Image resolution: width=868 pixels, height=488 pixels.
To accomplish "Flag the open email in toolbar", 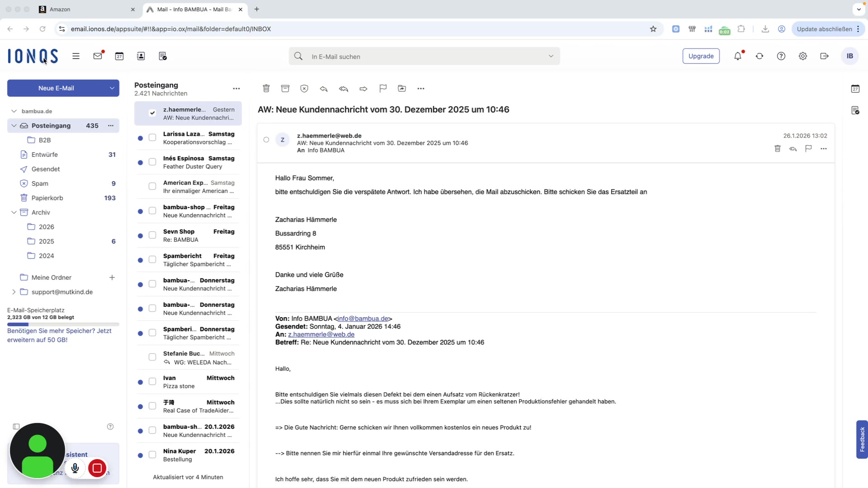I will [x=383, y=89].
